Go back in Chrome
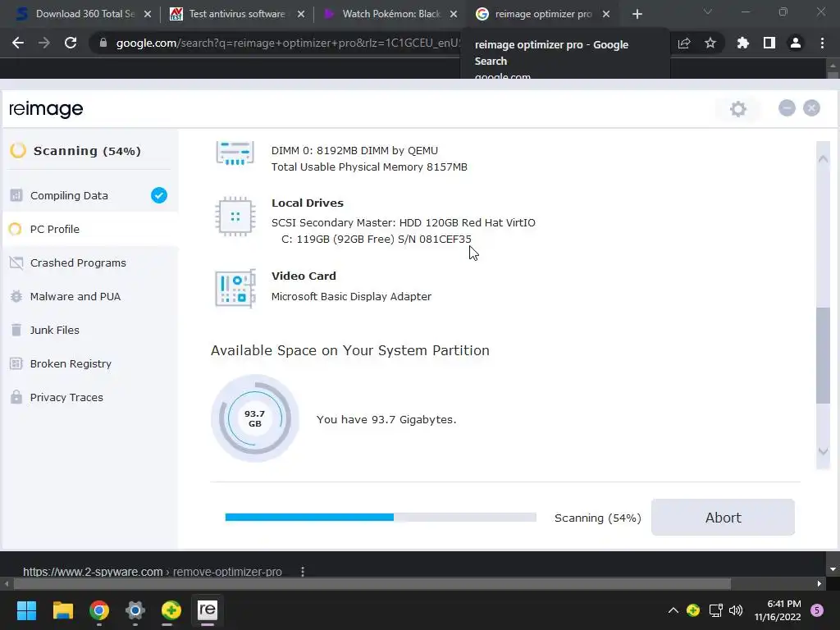The height and width of the screenshot is (630, 840). pos(18,43)
